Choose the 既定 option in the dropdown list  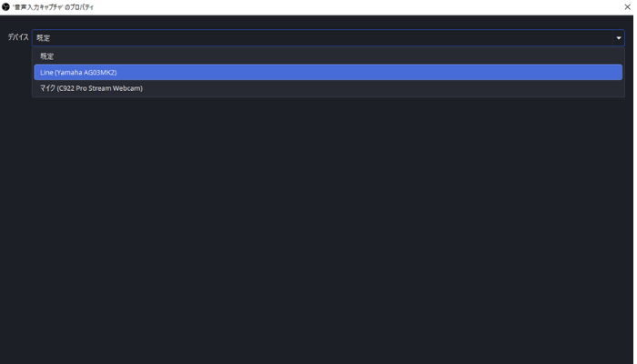point(329,56)
